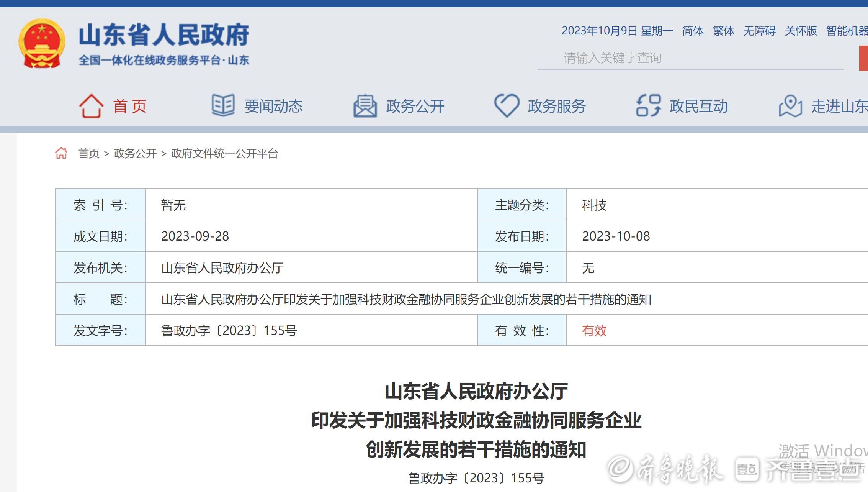868x492 pixels.
Task: Click the keyword search input field
Action: click(x=689, y=58)
